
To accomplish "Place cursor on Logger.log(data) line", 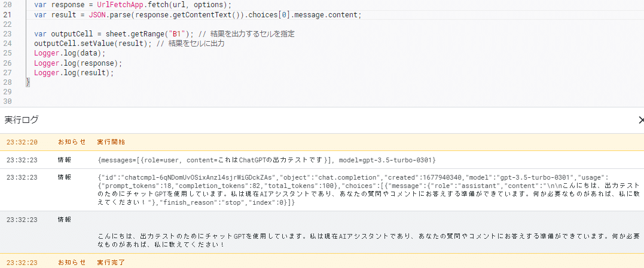I will [70, 53].
